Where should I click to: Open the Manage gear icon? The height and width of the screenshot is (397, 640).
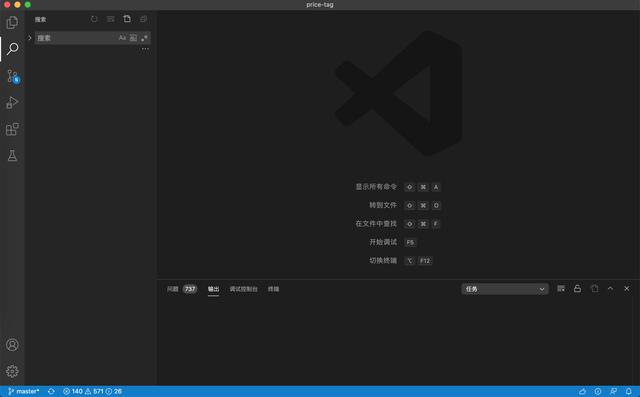coord(12,371)
